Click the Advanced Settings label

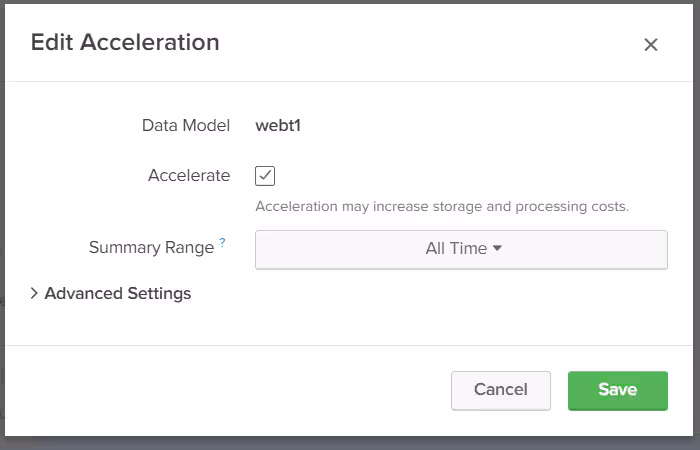tap(118, 294)
